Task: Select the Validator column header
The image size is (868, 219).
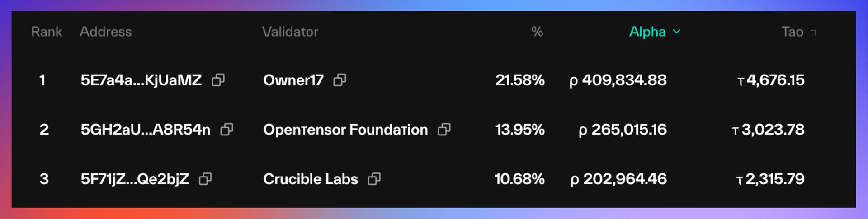Action: 290,32
